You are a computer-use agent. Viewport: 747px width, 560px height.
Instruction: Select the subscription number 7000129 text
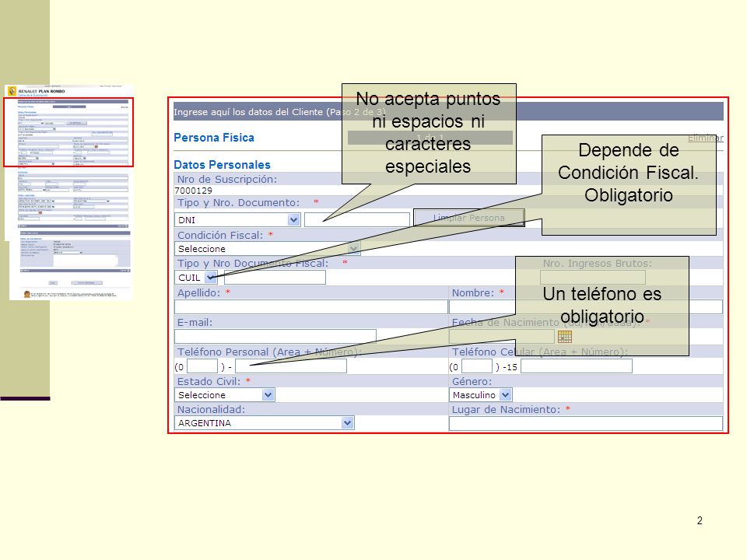[x=194, y=191]
